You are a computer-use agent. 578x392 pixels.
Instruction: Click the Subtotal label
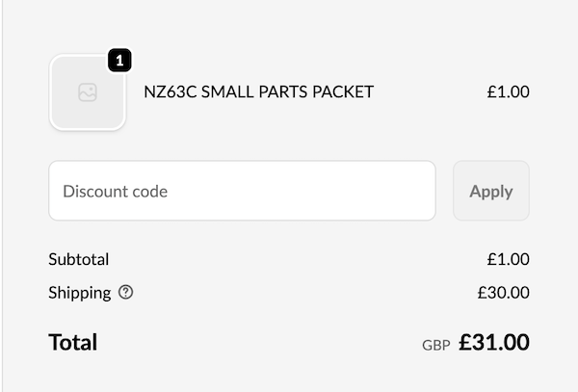click(x=78, y=259)
